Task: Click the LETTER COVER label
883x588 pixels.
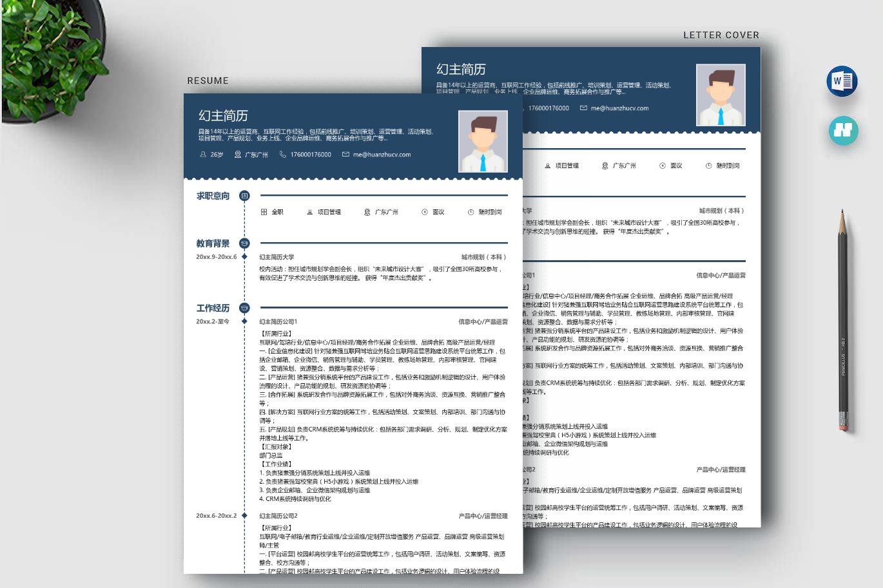Action: coord(721,35)
